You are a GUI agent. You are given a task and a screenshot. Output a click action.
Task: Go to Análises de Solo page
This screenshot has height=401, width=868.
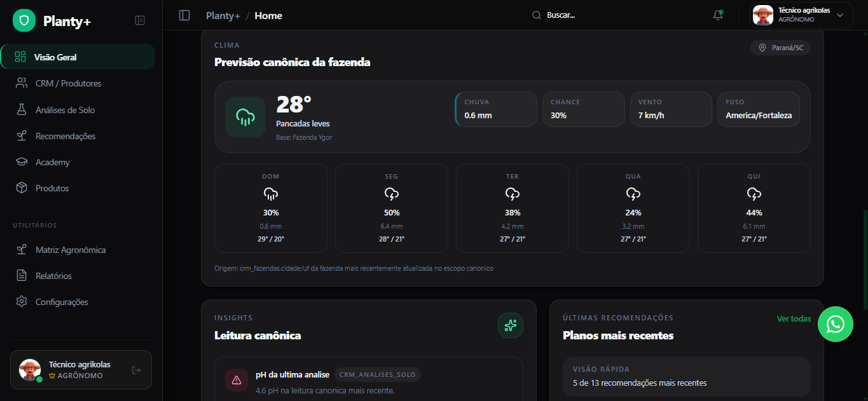tap(65, 110)
